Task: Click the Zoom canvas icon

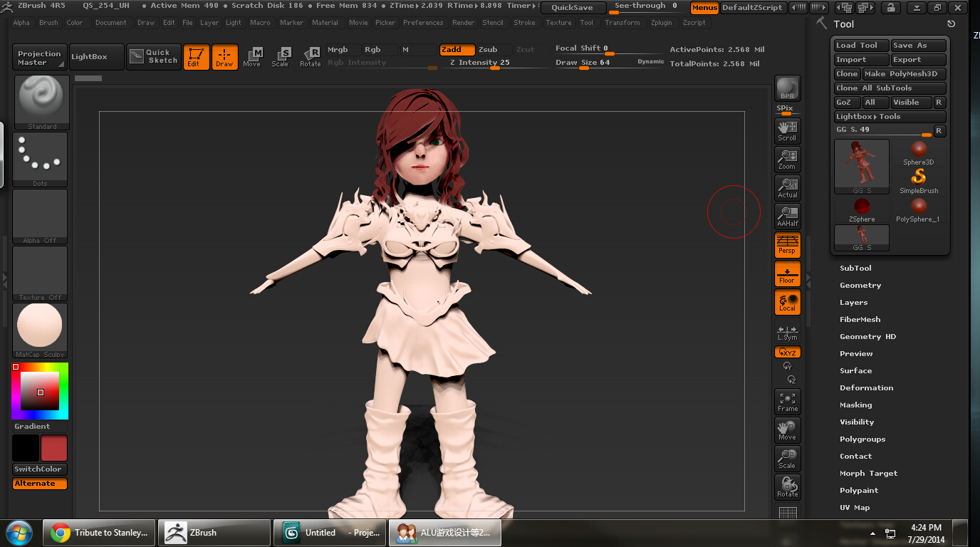Action: [x=787, y=159]
